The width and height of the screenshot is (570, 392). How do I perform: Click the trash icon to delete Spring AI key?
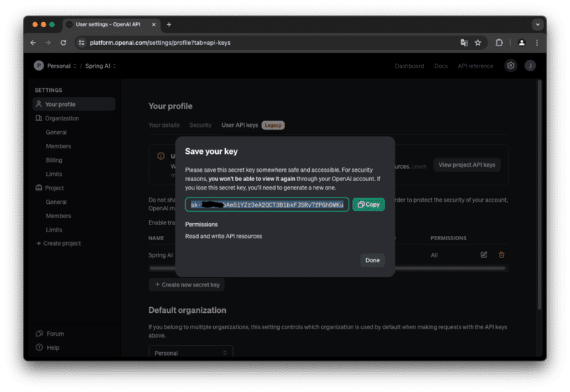click(502, 255)
